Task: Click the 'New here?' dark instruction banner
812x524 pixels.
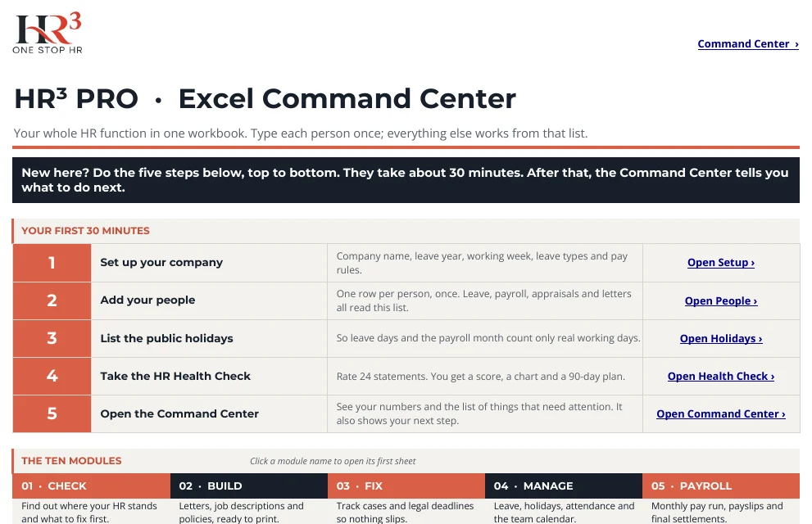Action: click(406, 180)
